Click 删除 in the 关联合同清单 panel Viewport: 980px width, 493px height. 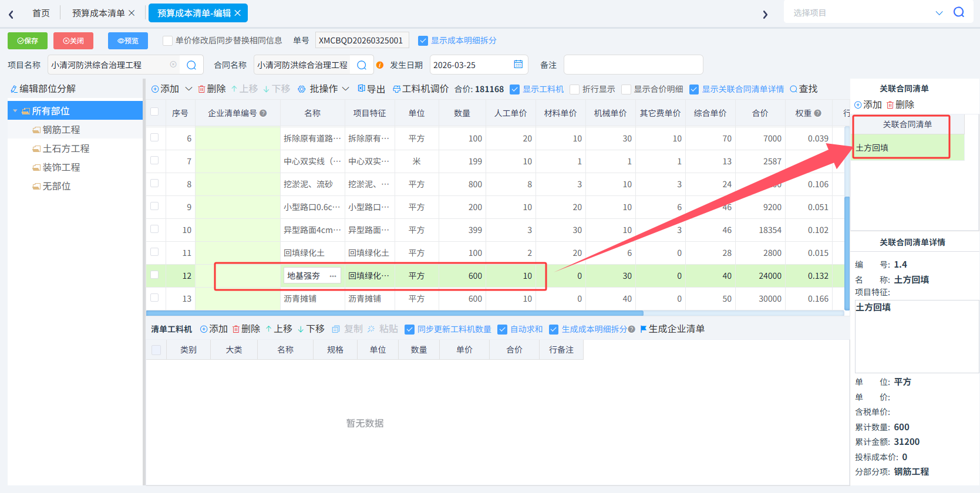[900, 104]
